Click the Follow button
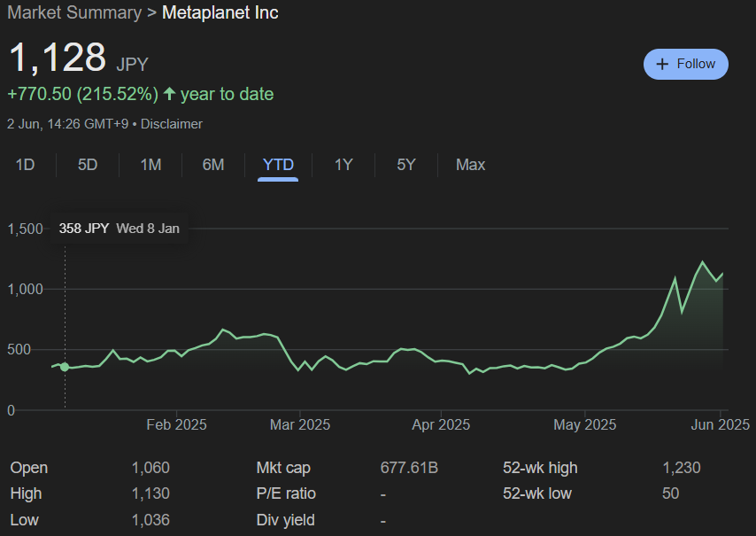The image size is (756, 536). [685, 64]
